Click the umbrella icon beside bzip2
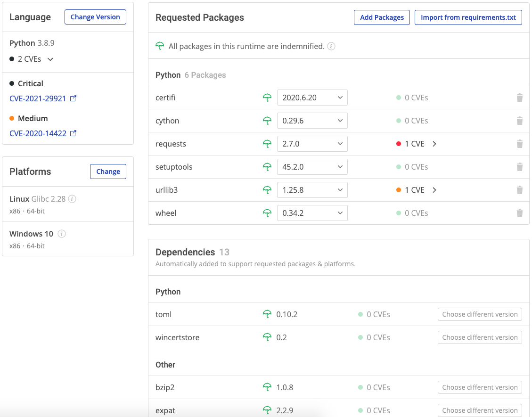 pyautogui.click(x=267, y=387)
